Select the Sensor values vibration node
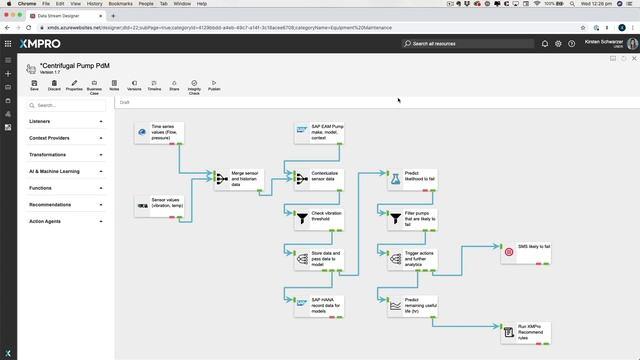 [159, 206]
